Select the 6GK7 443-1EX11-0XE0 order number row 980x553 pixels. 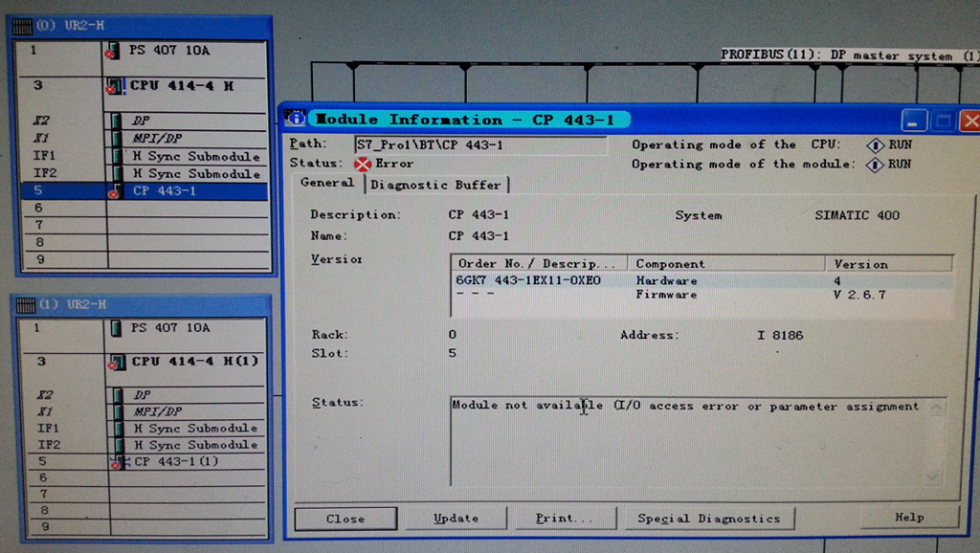702,280
